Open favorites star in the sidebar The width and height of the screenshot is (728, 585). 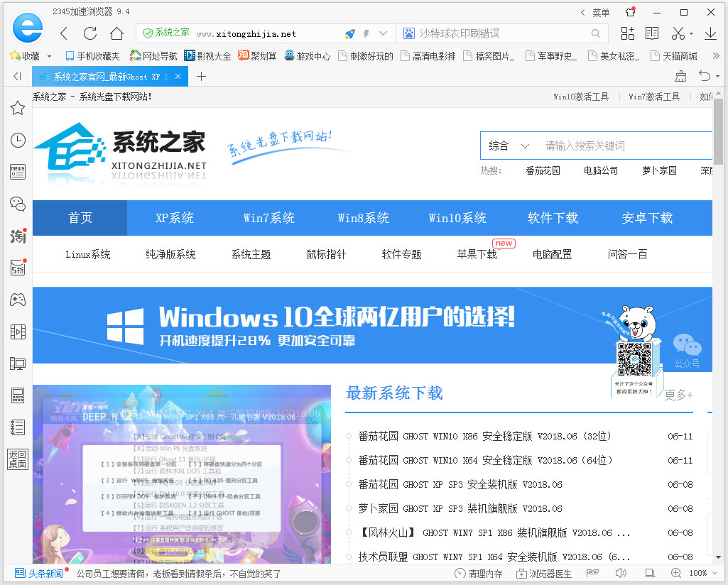click(x=18, y=108)
